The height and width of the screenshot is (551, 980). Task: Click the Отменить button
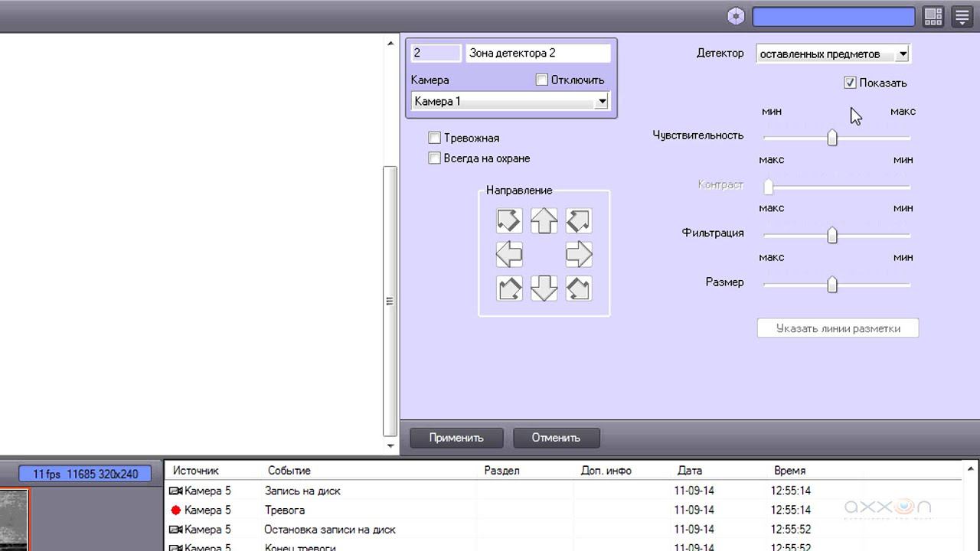click(556, 438)
